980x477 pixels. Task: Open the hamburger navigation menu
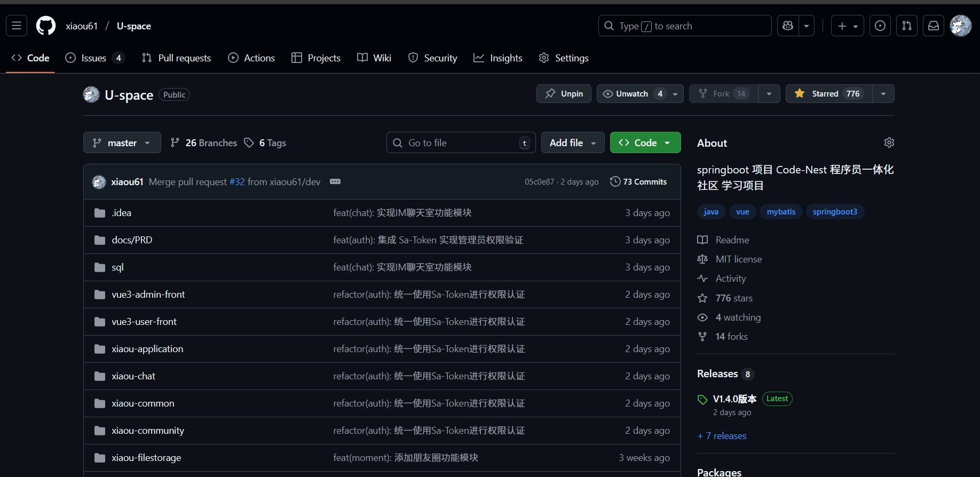point(17,26)
